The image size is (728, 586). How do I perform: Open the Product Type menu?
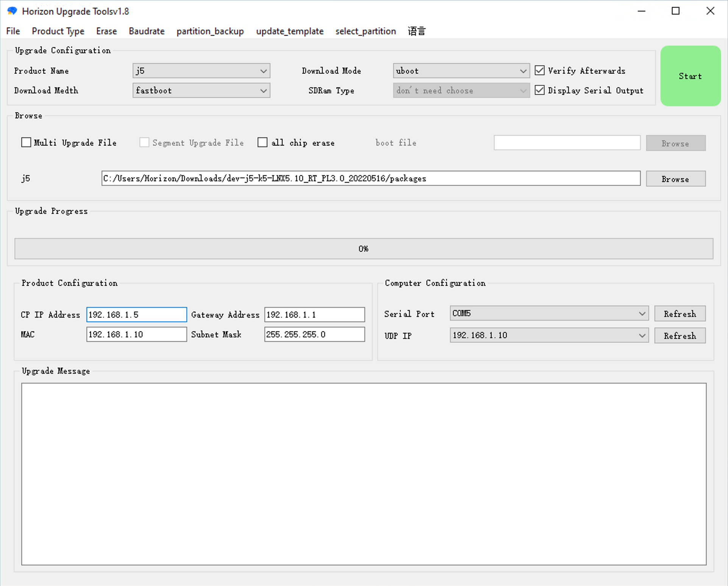[x=58, y=31]
